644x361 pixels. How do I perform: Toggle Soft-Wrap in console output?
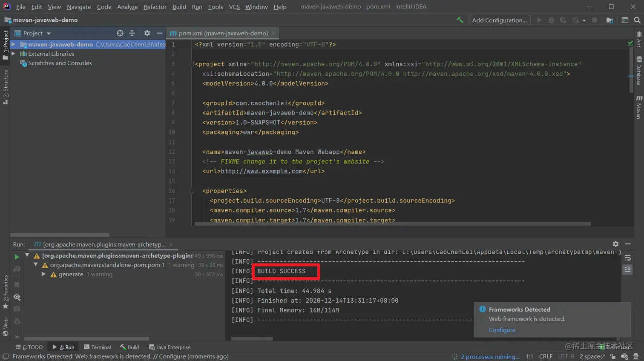tap(627, 258)
